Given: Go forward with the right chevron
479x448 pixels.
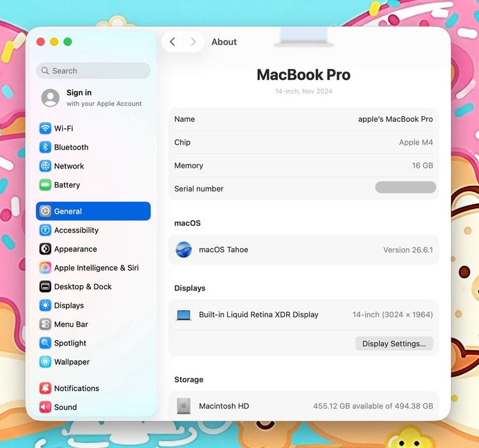Looking at the screenshot, I should click(193, 42).
